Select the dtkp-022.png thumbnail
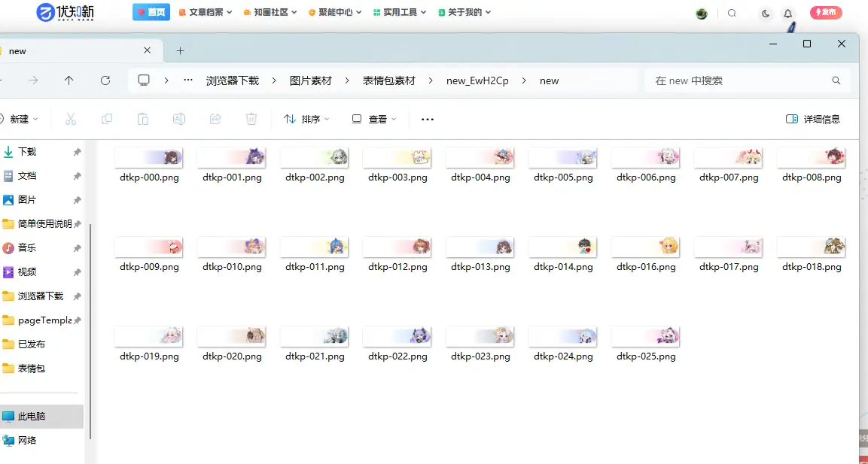The height and width of the screenshot is (464, 868). 397,337
